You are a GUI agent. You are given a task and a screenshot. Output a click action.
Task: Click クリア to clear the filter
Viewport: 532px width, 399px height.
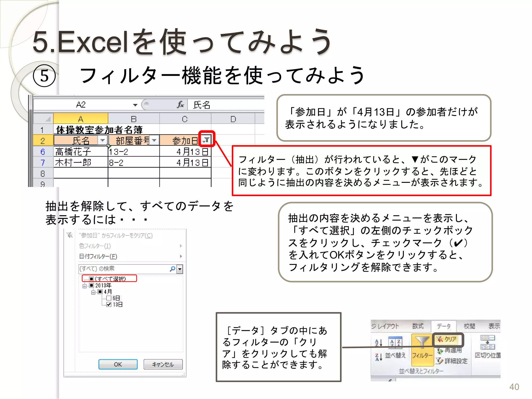[x=447, y=339]
